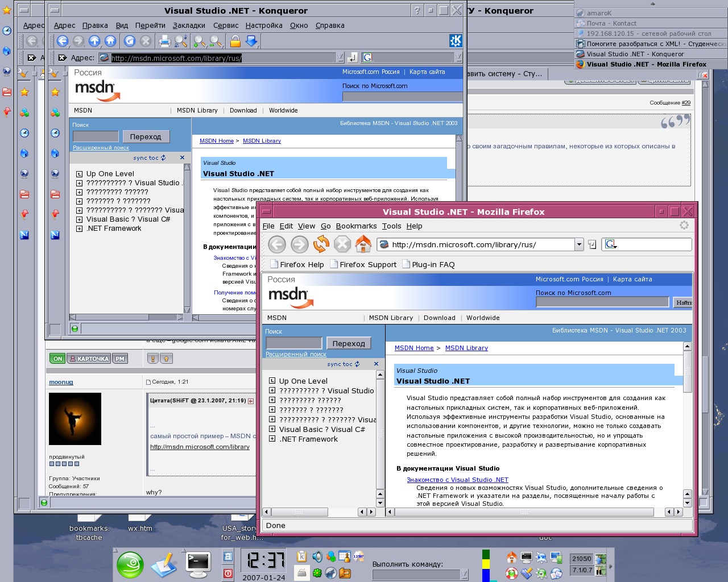Click the КАРТОЧКА button in forum window

point(89,359)
